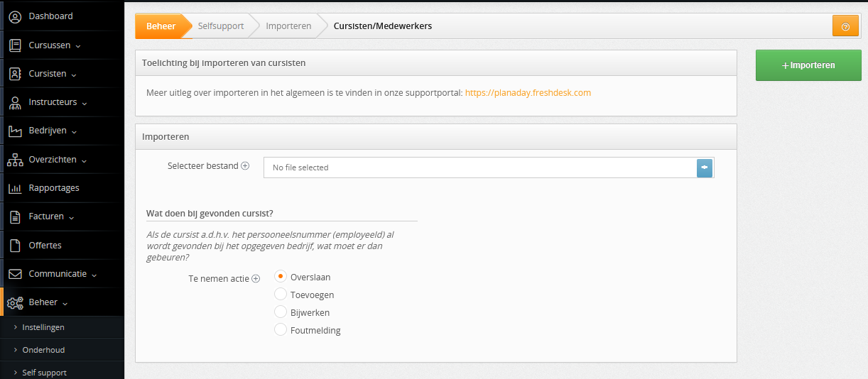868x379 pixels.
Task: Click the Communicatie envelope icon
Action: click(15, 274)
